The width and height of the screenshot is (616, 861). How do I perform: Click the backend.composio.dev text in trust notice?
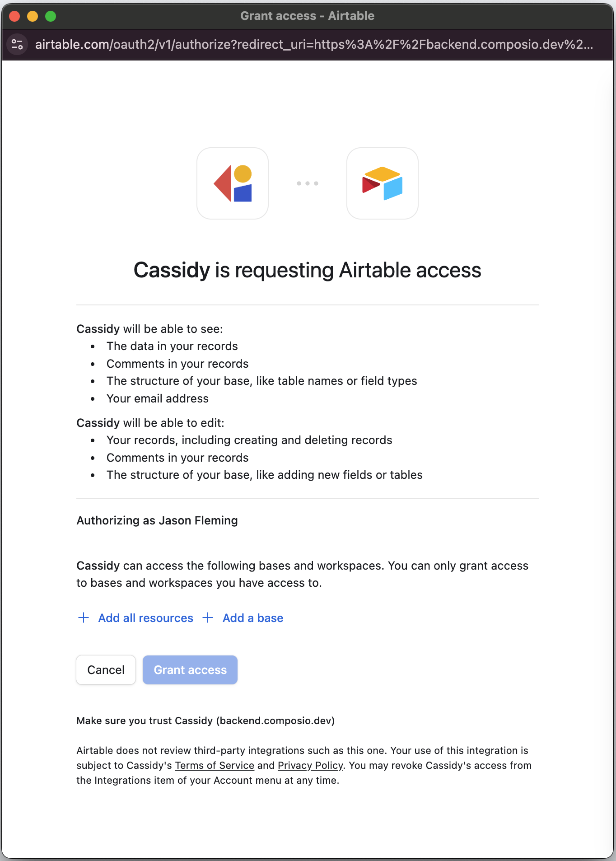click(x=276, y=721)
